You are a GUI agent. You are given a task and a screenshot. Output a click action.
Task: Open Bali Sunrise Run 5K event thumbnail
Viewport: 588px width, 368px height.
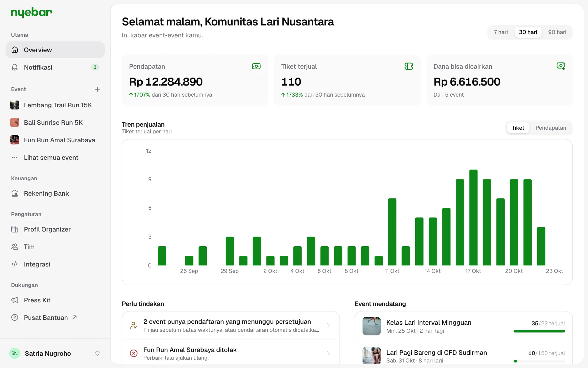(15, 123)
